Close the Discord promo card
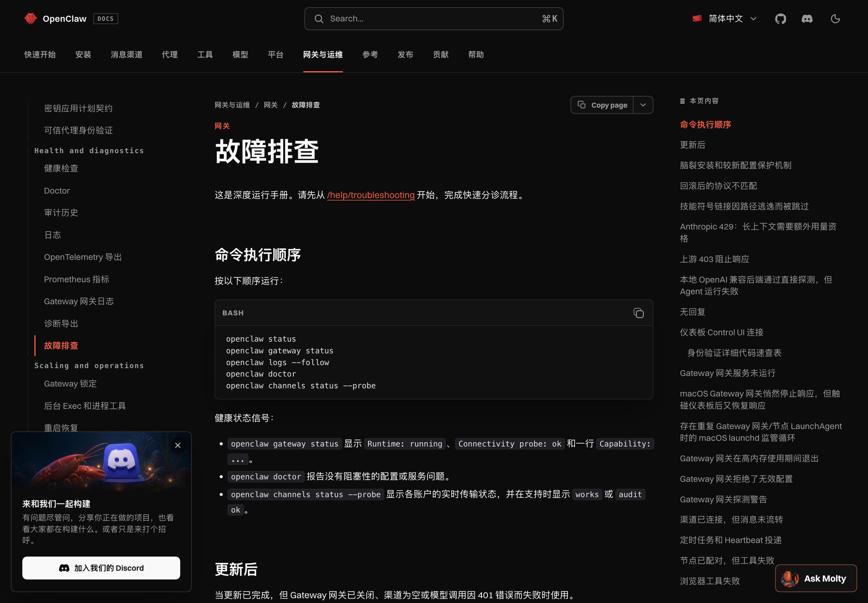The width and height of the screenshot is (868, 603). [178, 445]
